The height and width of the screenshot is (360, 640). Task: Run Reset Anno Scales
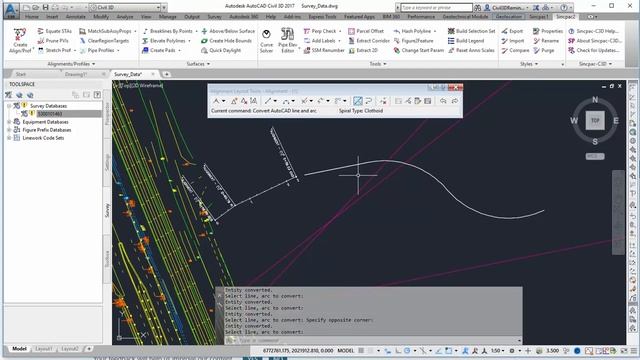471,50
